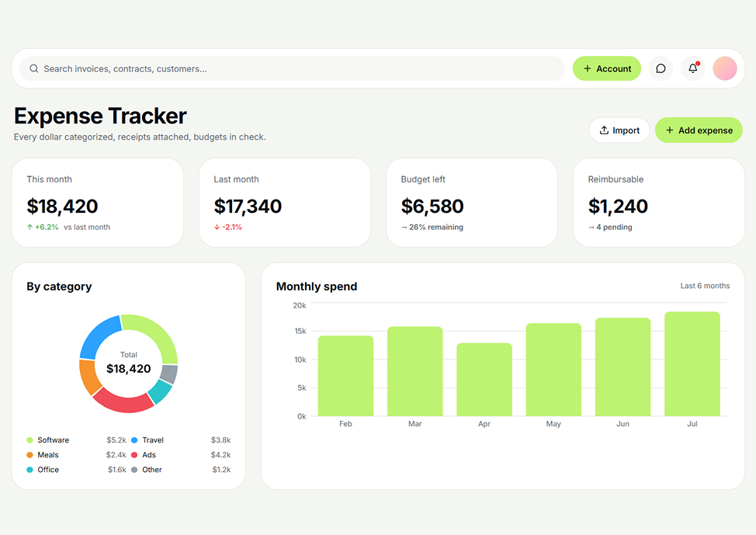Click the Jul bar in Monthly spend
This screenshot has height=535, width=756.
[692, 363]
